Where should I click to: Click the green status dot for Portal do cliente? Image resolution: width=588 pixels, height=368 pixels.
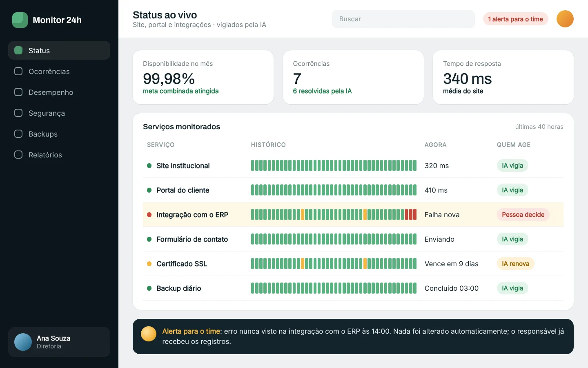(x=149, y=190)
